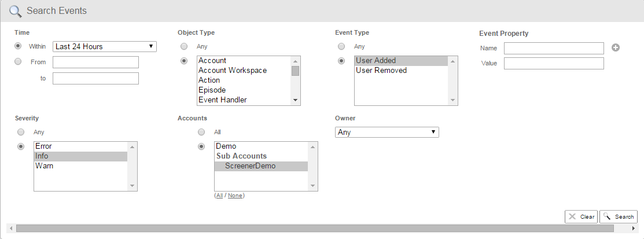Select the Any radio under Object Type
Viewport: 644px width, 239px height.
click(184, 46)
